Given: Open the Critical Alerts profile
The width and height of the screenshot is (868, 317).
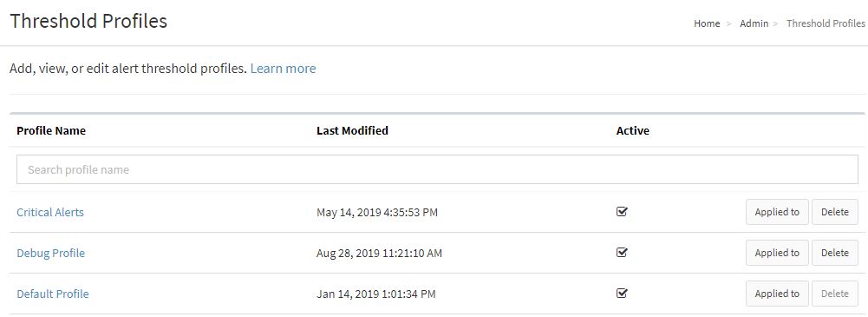Looking at the screenshot, I should 50,212.
